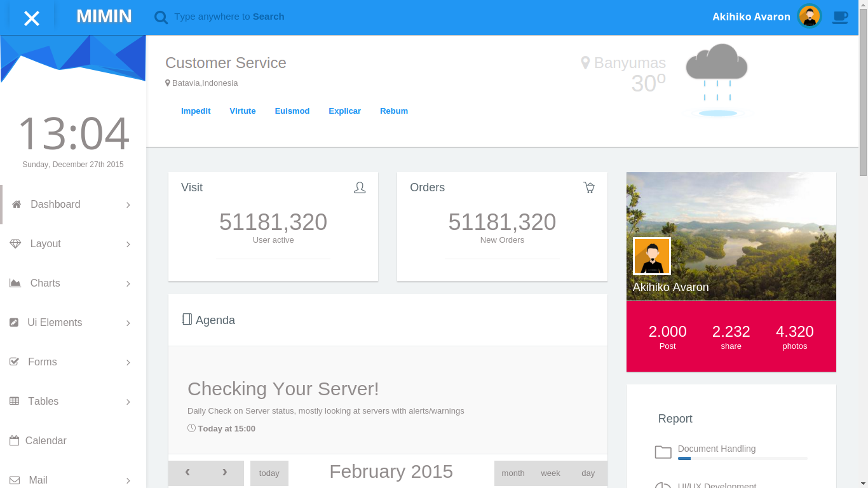The height and width of the screenshot is (488, 868).
Task: Click the user icon in Visit card
Action: (x=360, y=187)
